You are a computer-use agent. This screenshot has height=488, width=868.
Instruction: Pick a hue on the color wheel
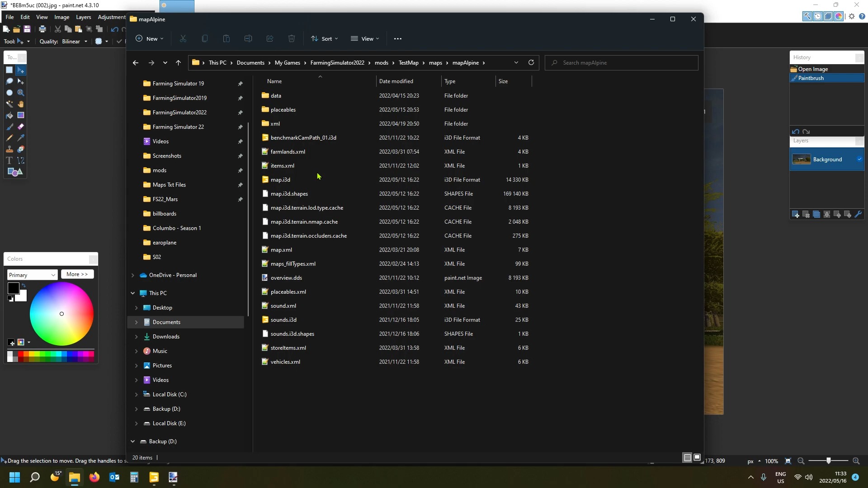(x=61, y=314)
